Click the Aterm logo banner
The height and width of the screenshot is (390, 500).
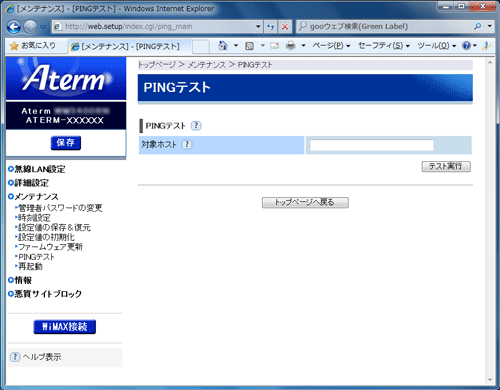pos(66,78)
